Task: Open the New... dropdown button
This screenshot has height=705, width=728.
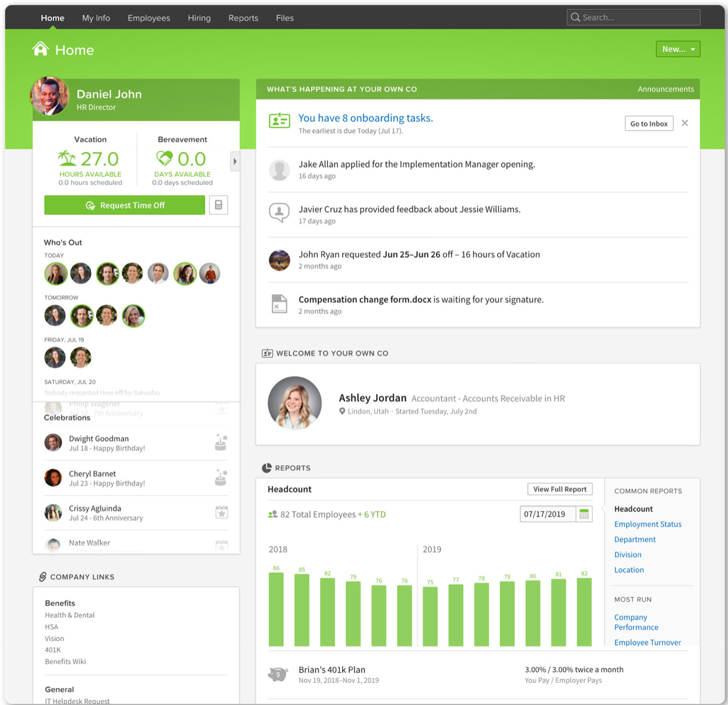Action: (x=678, y=49)
